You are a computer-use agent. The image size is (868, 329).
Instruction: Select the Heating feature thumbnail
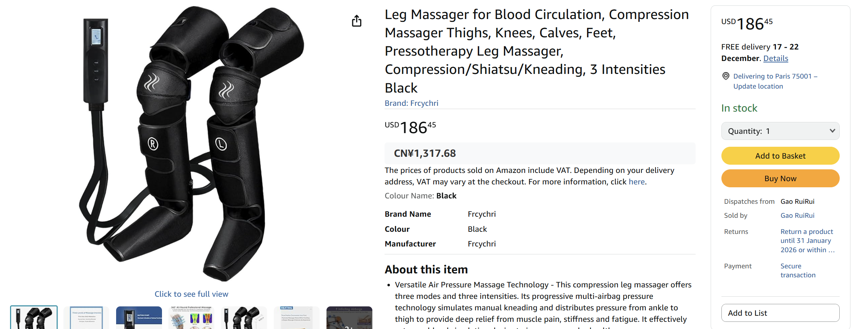[x=296, y=318]
